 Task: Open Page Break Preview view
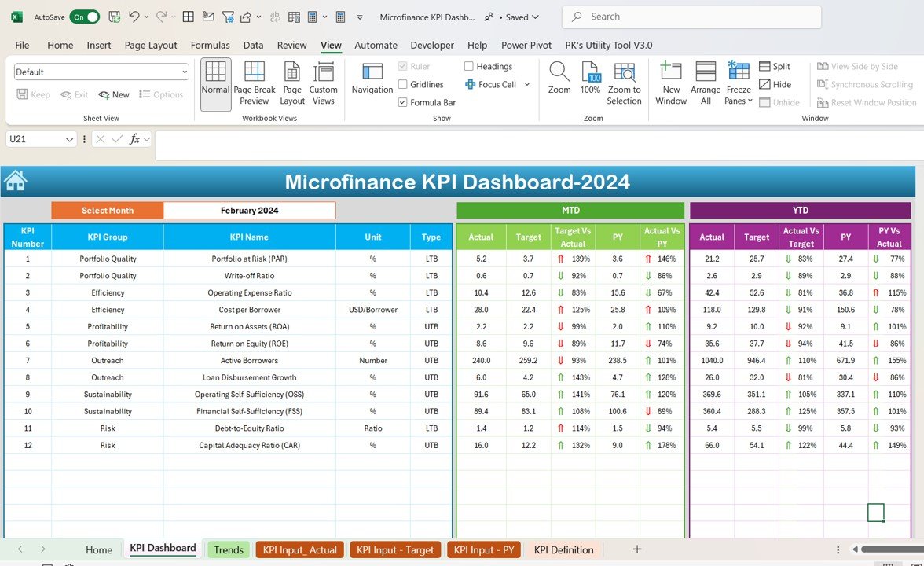pyautogui.click(x=255, y=84)
